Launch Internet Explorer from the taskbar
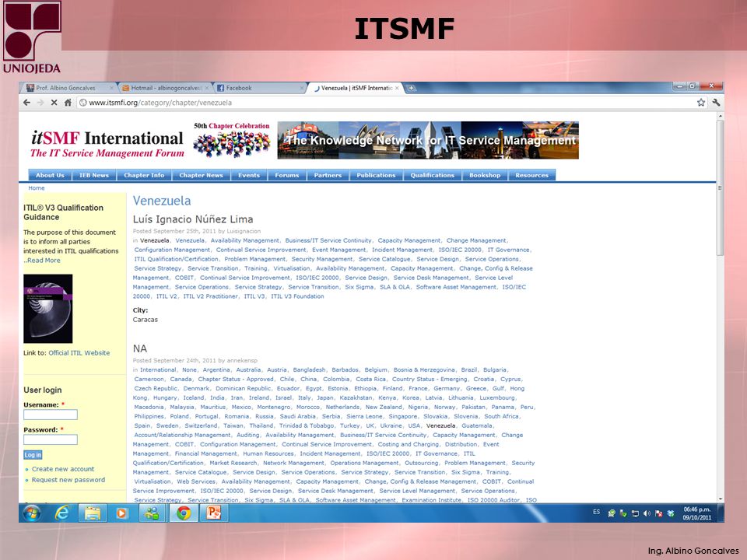The width and height of the screenshot is (747, 560). [x=62, y=513]
